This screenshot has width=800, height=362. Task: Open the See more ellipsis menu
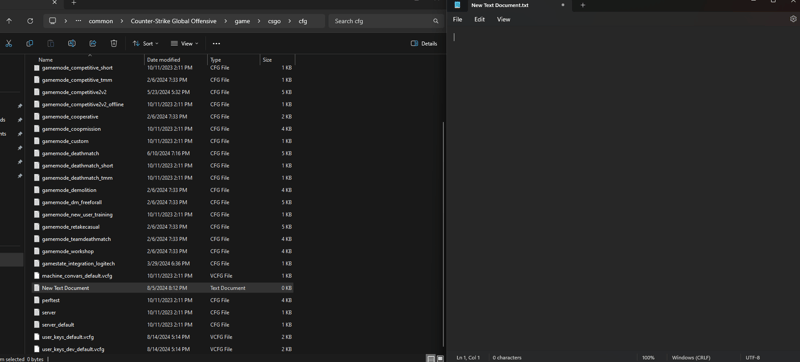[x=216, y=43]
